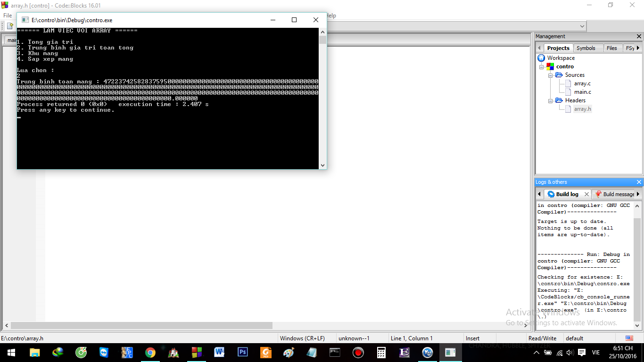
Task: Collapse the Sources folder
Action: tap(550, 75)
